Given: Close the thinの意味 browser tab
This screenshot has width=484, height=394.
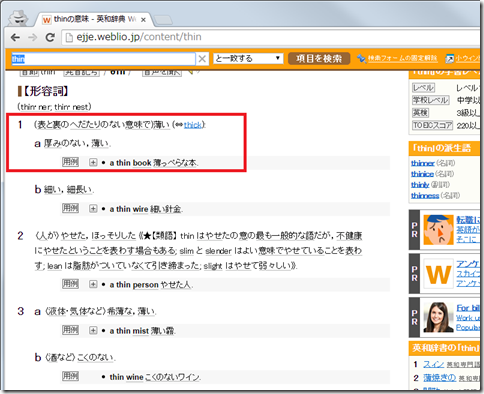Looking at the screenshot, I should tap(143, 20).
